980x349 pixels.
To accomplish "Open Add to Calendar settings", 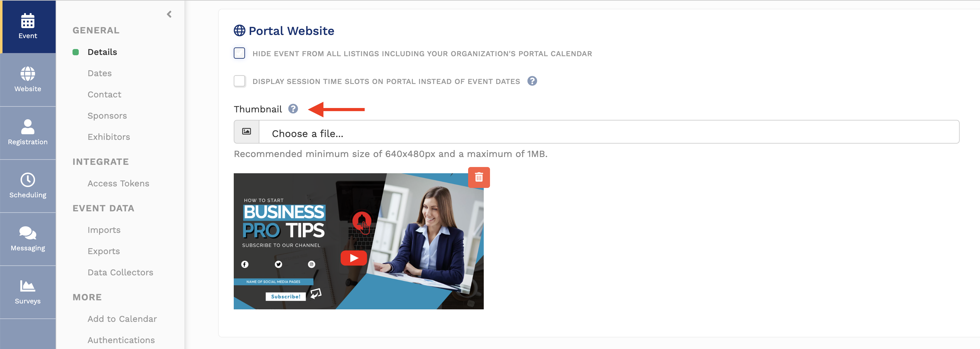I will (x=122, y=319).
